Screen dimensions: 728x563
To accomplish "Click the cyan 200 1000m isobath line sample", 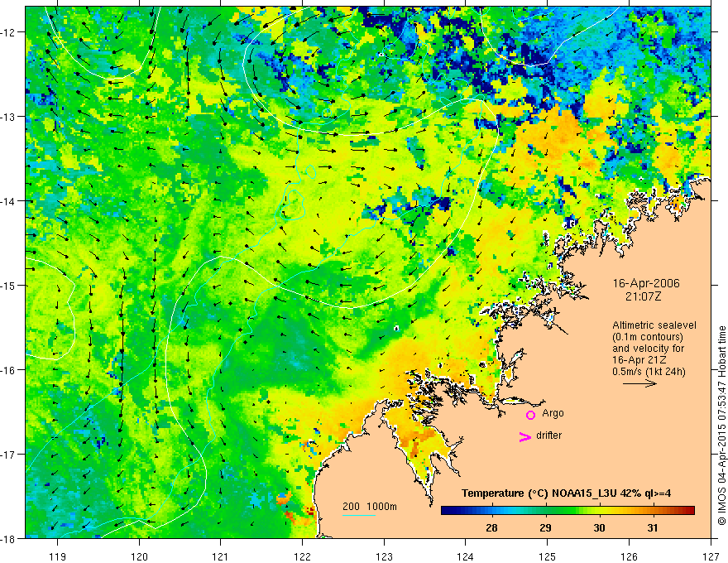I will (359, 515).
